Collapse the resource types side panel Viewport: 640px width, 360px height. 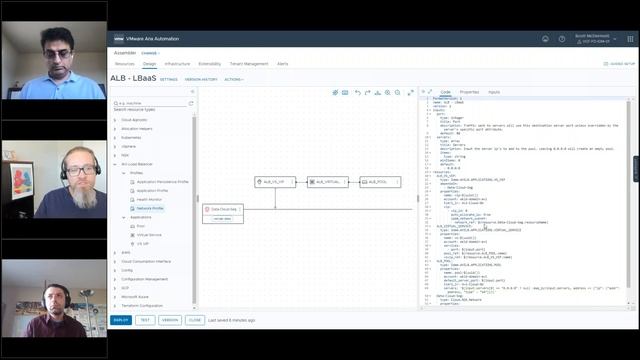tap(193, 92)
